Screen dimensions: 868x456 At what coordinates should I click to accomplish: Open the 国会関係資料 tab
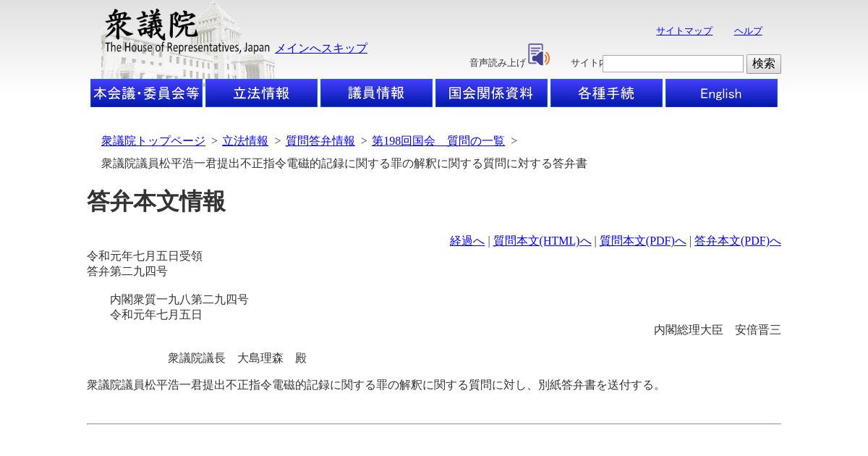(x=491, y=93)
